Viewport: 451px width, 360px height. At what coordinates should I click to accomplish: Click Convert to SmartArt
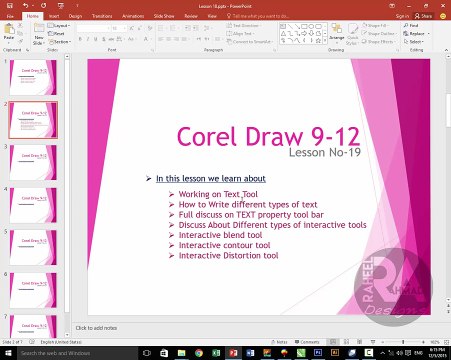250,42
